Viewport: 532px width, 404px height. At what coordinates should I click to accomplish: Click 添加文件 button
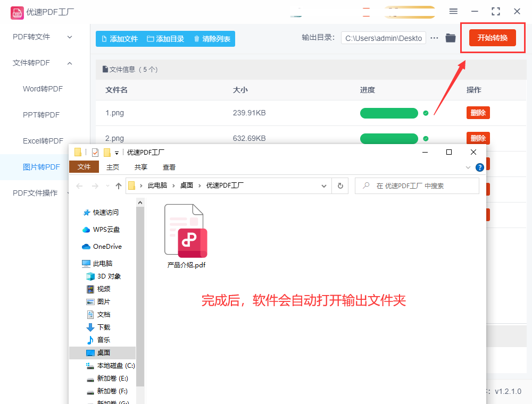click(x=120, y=39)
